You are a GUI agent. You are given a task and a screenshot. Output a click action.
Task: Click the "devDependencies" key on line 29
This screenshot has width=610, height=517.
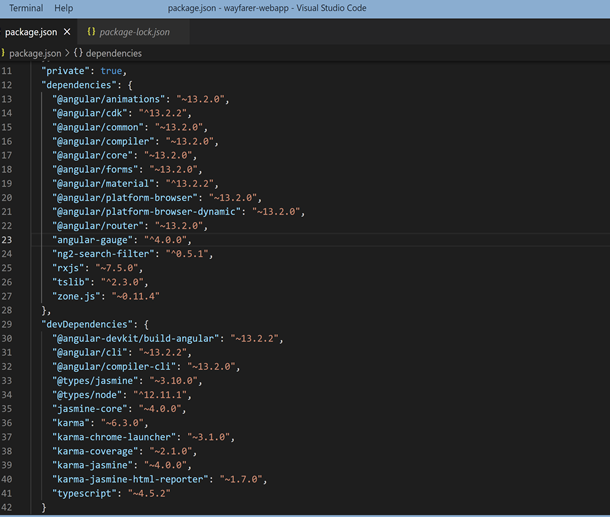[87, 324]
